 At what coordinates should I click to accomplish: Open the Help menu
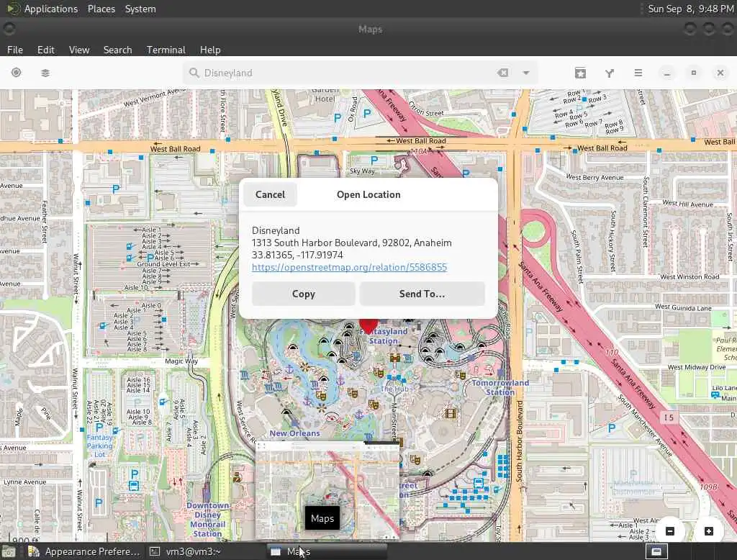[x=210, y=50]
